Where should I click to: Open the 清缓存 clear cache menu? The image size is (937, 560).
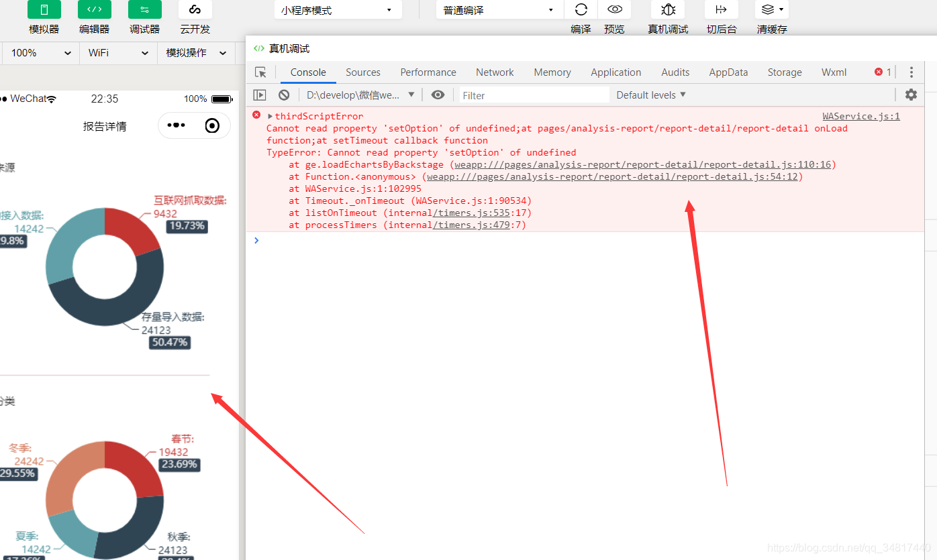[772, 9]
